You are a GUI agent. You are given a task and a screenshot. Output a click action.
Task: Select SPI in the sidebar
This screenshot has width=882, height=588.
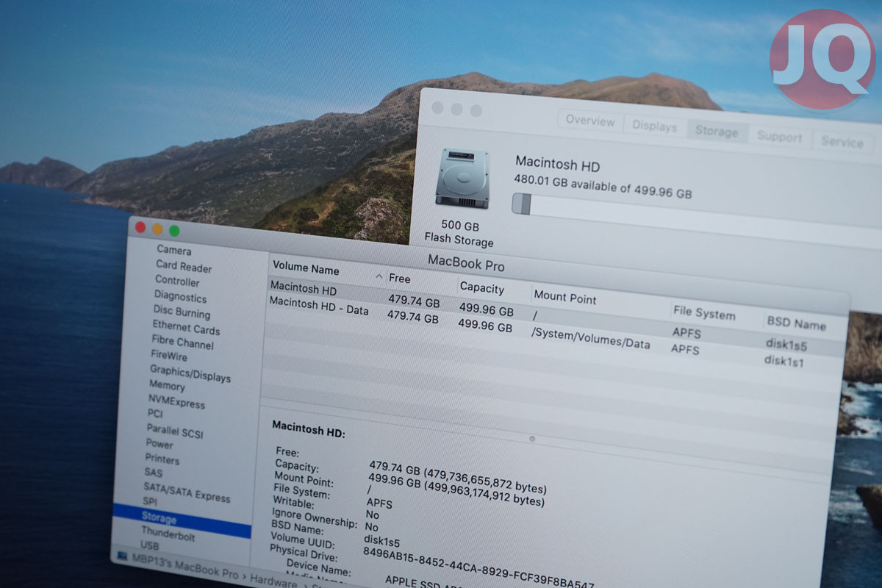coord(150,501)
